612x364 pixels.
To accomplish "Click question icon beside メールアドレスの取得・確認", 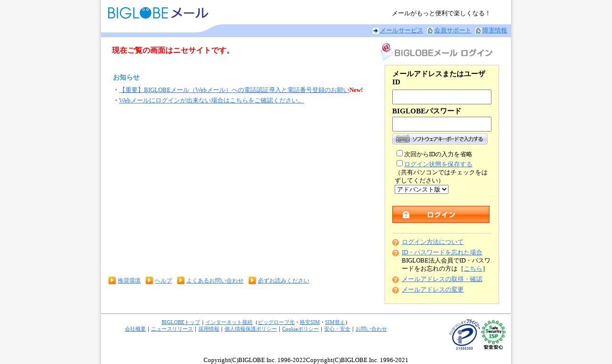I will [x=396, y=280].
